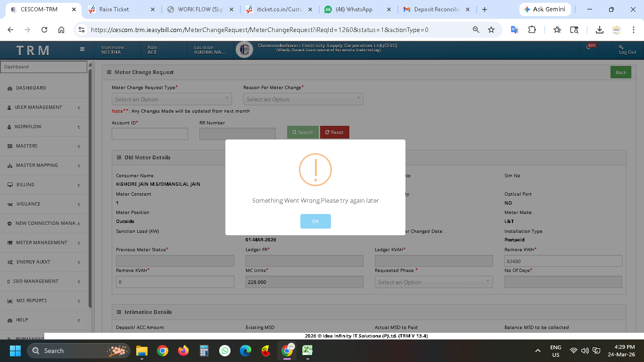Screen dimensions: 644x362
Task: Open the Extensions puzzle icon
Action: [532, 30]
